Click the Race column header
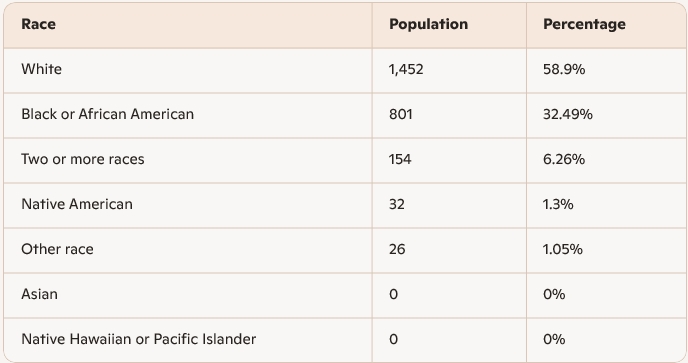The height and width of the screenshot is (363, 688). (39, 24)
